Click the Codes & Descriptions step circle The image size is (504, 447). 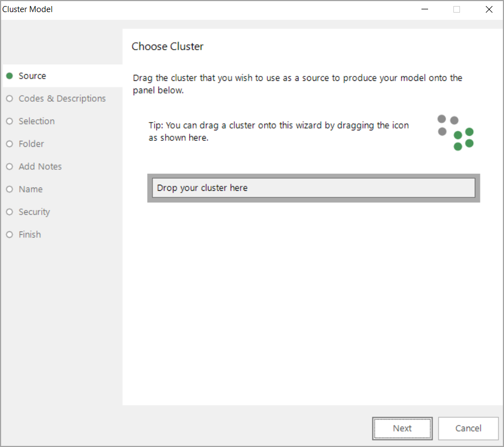point(10,98)
